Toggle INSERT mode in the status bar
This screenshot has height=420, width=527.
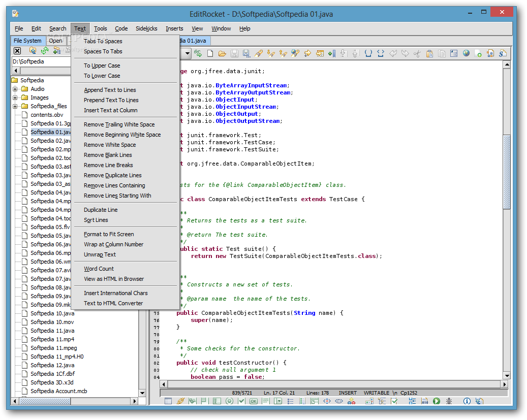pos(348,393)
